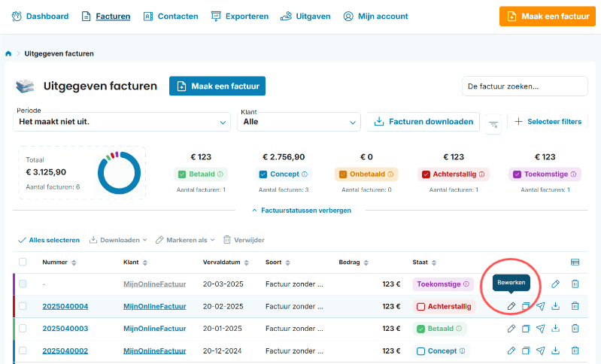Click Facturen downloaden button
This screenshot has width=601, height=364.
coord(423,122)
